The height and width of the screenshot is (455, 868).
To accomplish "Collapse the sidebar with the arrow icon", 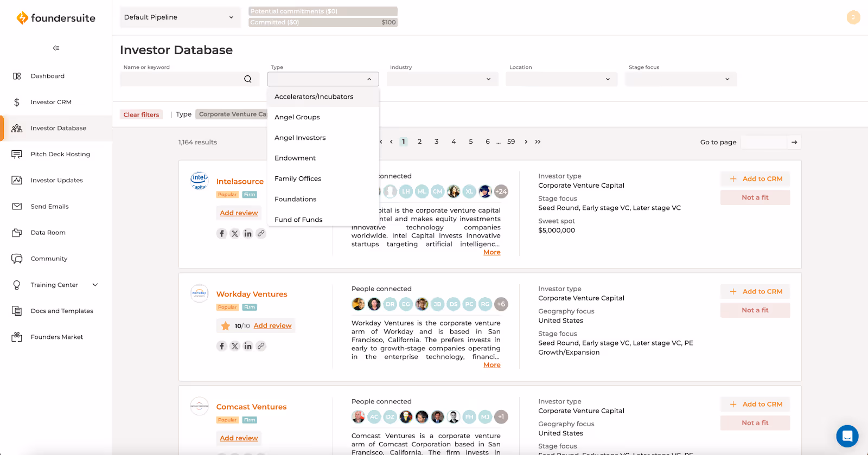I will [56, 48].
